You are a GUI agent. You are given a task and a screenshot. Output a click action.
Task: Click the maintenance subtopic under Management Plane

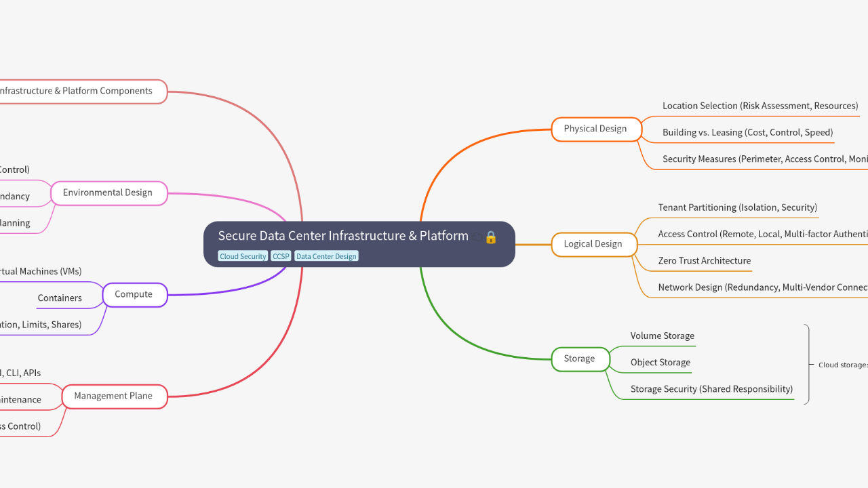click(x=20, y=400)
